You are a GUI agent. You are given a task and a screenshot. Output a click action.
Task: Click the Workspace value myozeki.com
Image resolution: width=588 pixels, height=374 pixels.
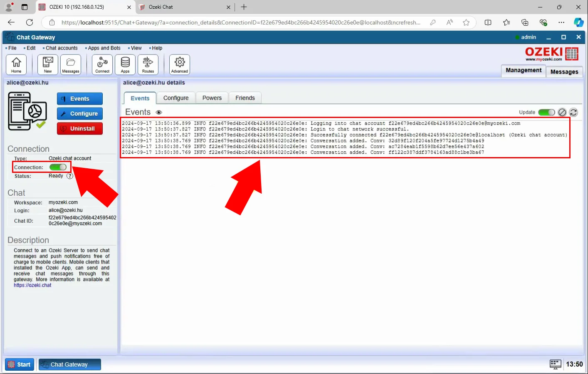63,202
